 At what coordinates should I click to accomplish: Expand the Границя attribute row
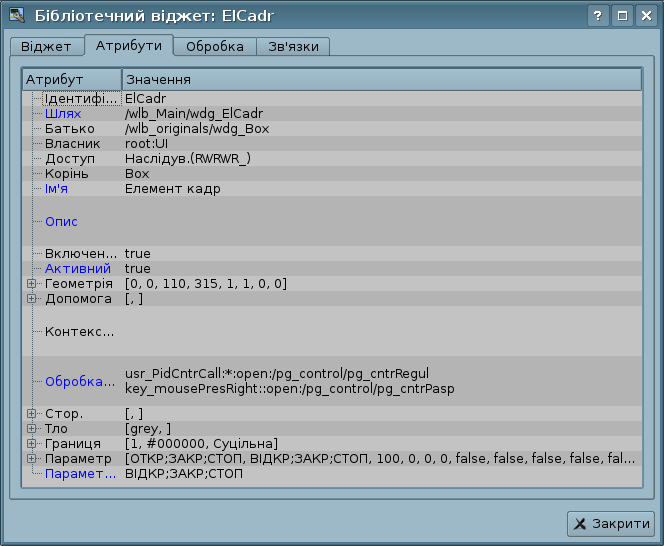[x=32, y=443]
